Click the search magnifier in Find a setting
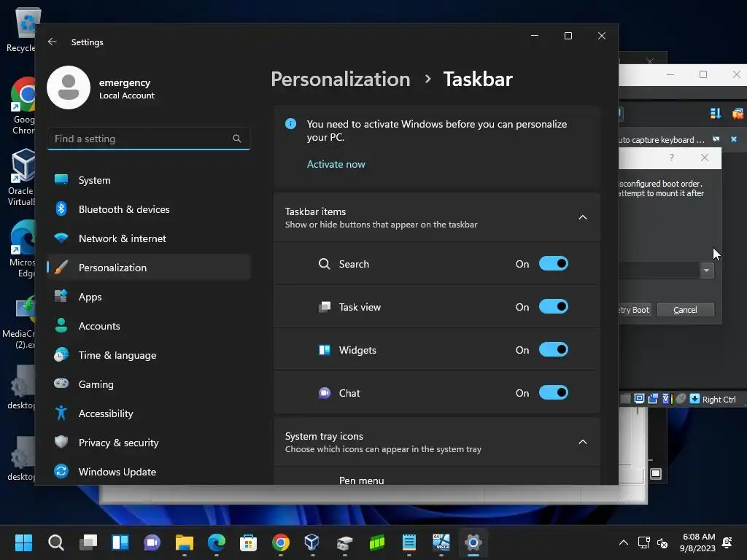The width and height of the screenshot is (747, 560). click(x=237, y=139)
